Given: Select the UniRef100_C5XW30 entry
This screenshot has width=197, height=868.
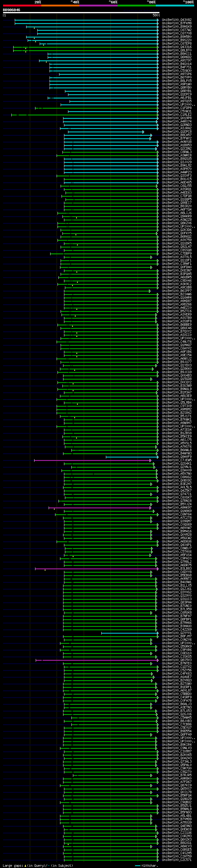Looking at the screenshot, I should coord(177,71).
